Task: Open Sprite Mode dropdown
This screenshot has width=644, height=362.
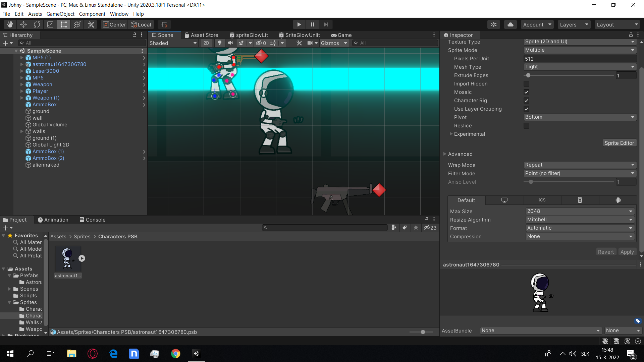Action: pos(580,50)
